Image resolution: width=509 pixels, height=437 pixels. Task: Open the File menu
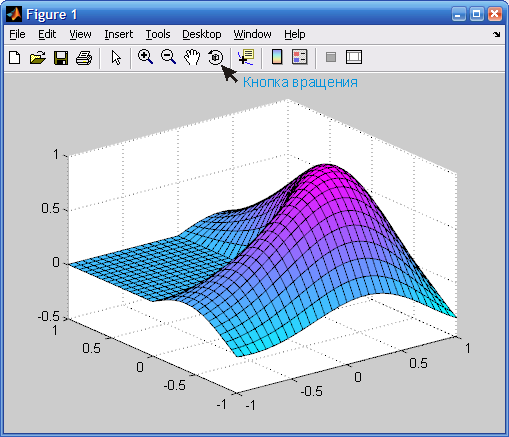17,34
